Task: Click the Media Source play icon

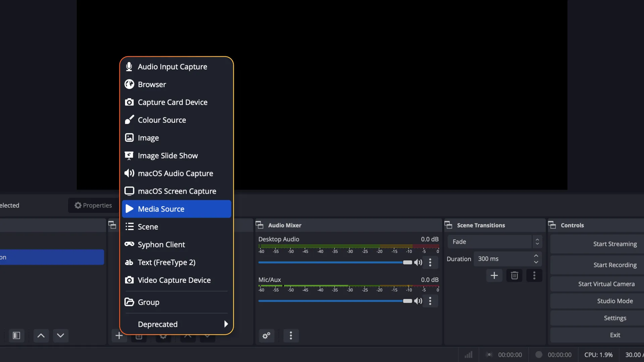Action: [x=129, y=209]
